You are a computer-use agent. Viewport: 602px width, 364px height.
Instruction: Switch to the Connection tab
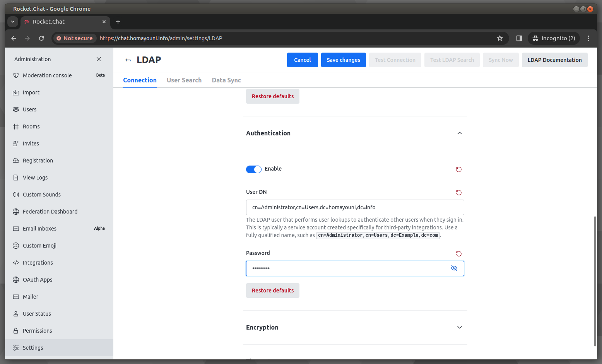click(x=140, y=80)
